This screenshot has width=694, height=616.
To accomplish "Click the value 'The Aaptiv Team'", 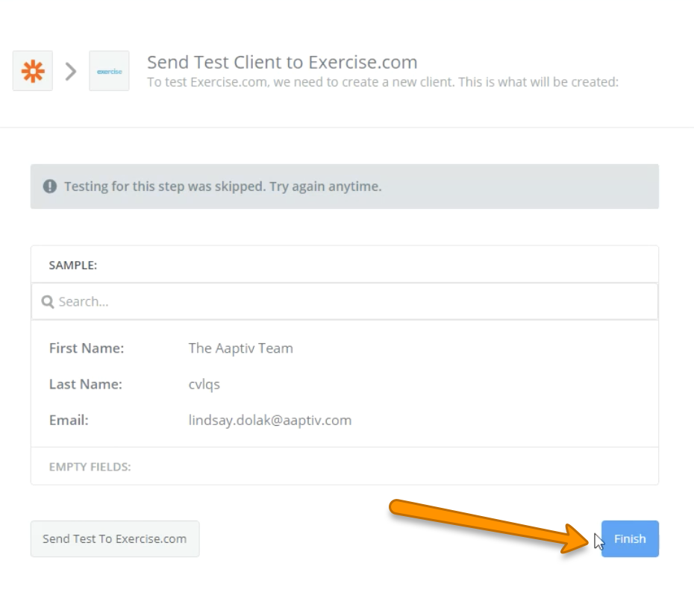I will tap(241, 348).
